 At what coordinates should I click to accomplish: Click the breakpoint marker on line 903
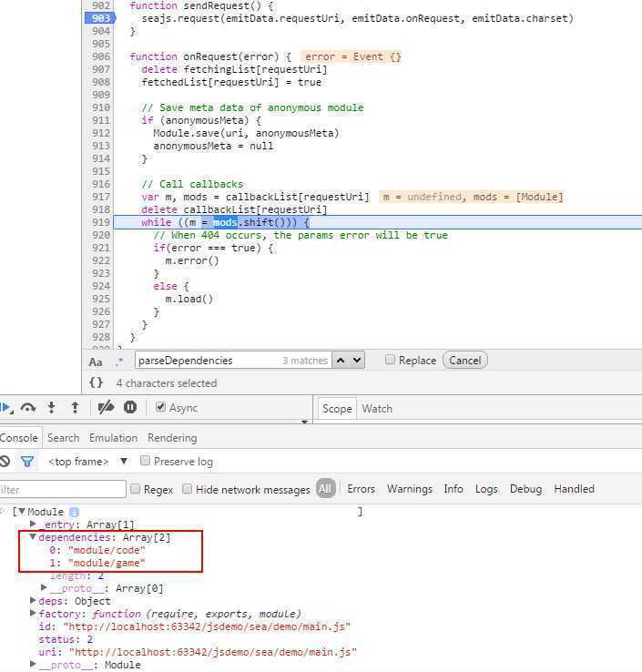point(101,18)
